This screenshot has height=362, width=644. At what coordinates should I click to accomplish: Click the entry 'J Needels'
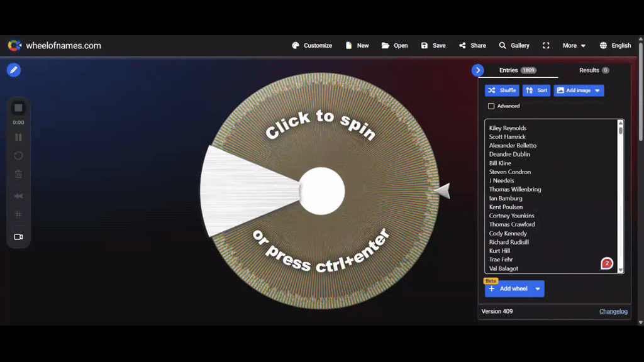[x=501, y=180]
